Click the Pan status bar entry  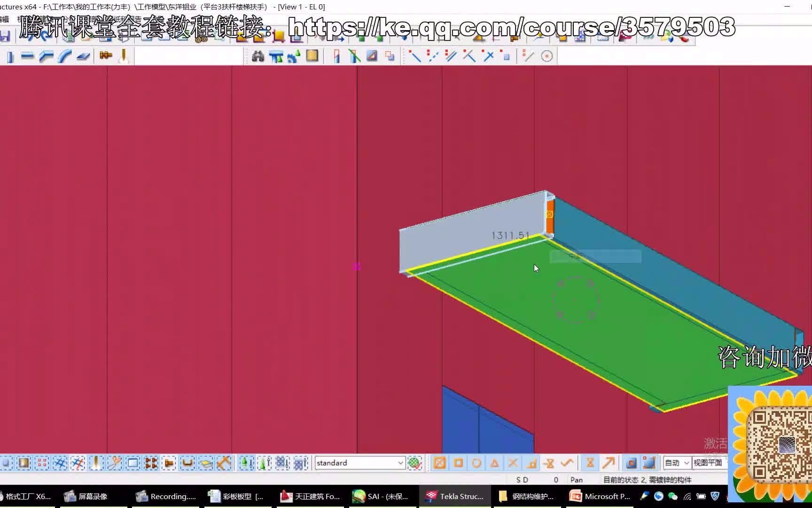[x=577, y=480]
